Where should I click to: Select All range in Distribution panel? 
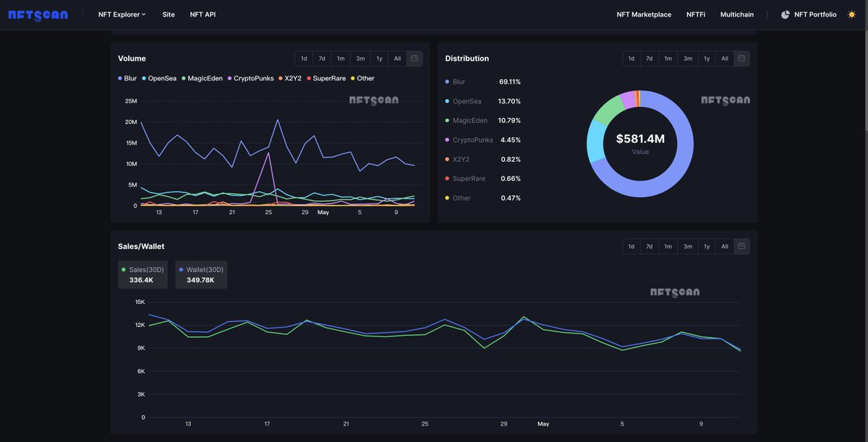[725, 59]
